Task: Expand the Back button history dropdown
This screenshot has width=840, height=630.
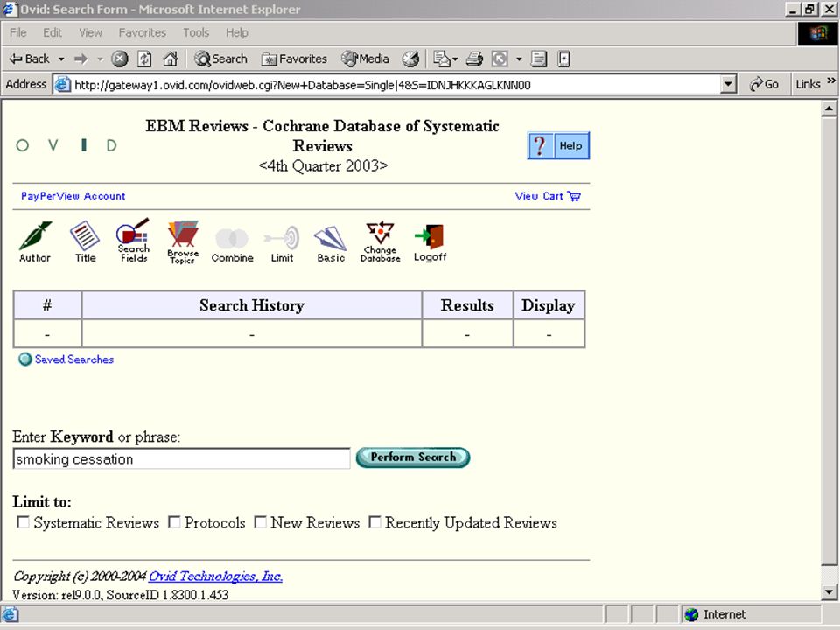Action: (61, 59)
